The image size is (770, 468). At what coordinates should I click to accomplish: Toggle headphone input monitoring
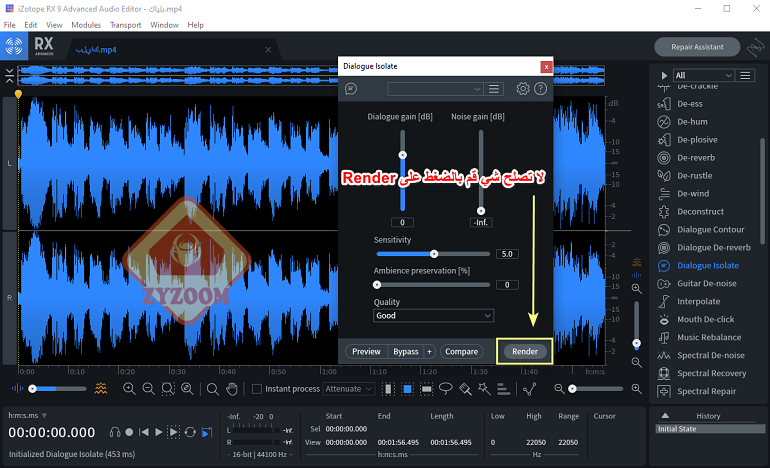point(115,432)
